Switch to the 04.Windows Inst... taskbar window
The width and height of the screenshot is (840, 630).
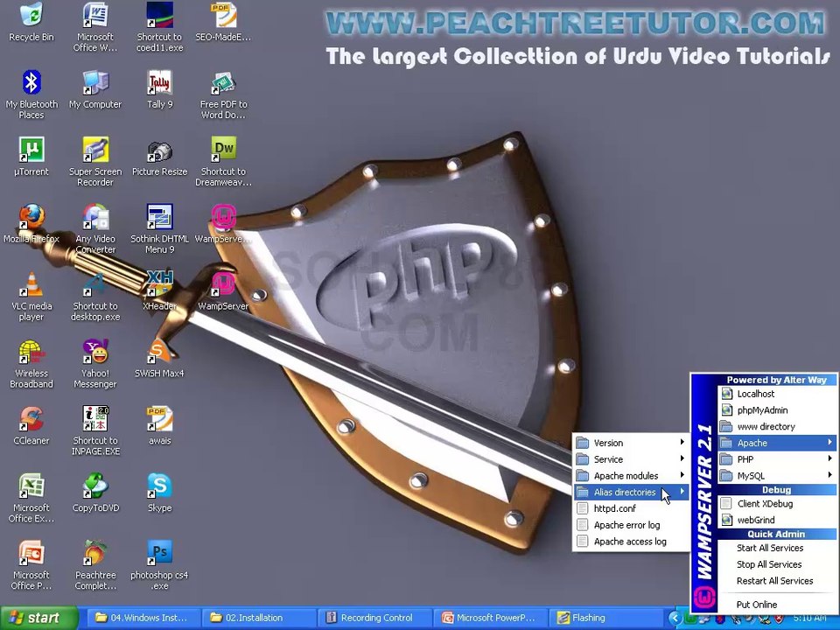pyautogui.click(x=143, y=619)
